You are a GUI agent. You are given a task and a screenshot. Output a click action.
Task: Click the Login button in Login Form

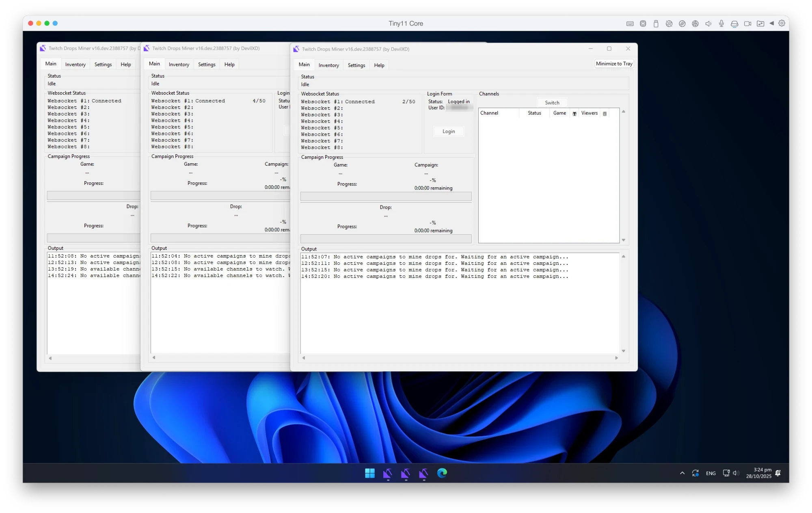[x=449, y=132]
